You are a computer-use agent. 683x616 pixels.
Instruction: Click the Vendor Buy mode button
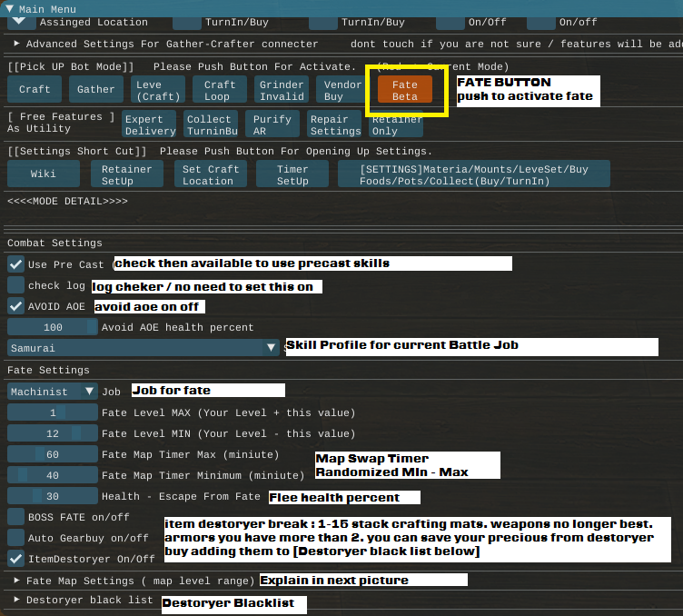[333, 90]
